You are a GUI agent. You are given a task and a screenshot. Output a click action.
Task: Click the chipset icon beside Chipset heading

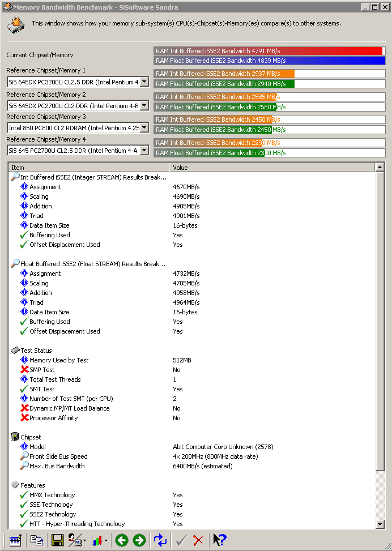[15, 437]
